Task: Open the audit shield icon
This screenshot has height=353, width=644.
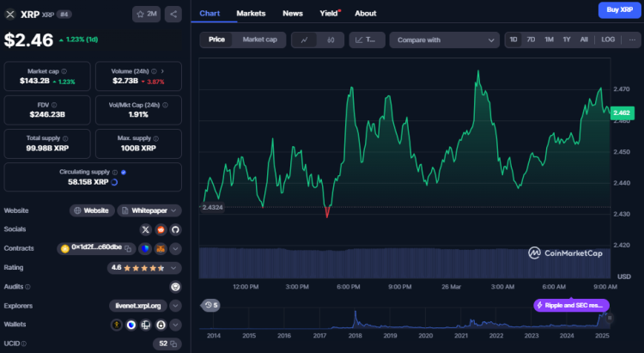Action: [175, 287]
